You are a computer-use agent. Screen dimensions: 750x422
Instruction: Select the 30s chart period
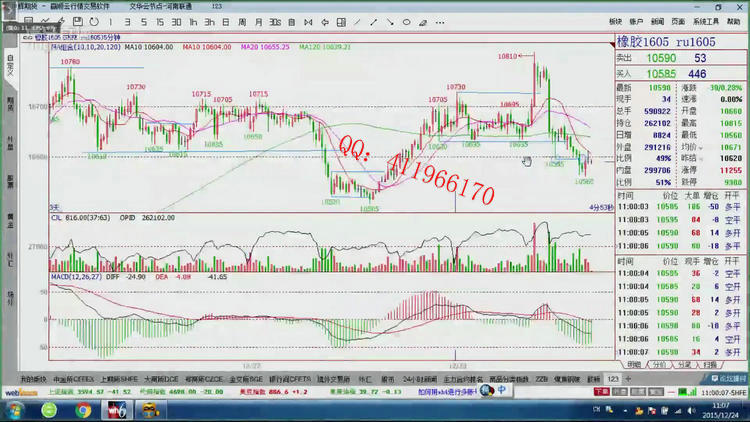(x=275, y=22)
